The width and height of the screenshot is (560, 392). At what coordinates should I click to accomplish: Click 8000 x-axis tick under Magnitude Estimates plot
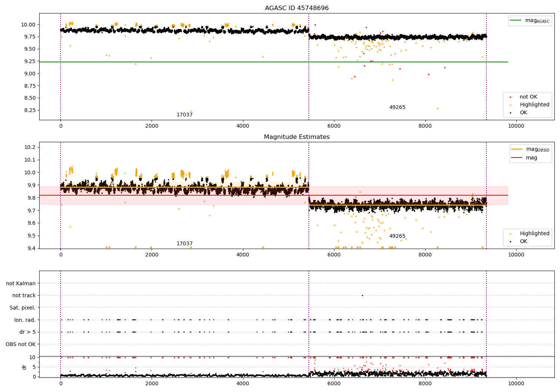pyautogui.click(x=425, y=255)
